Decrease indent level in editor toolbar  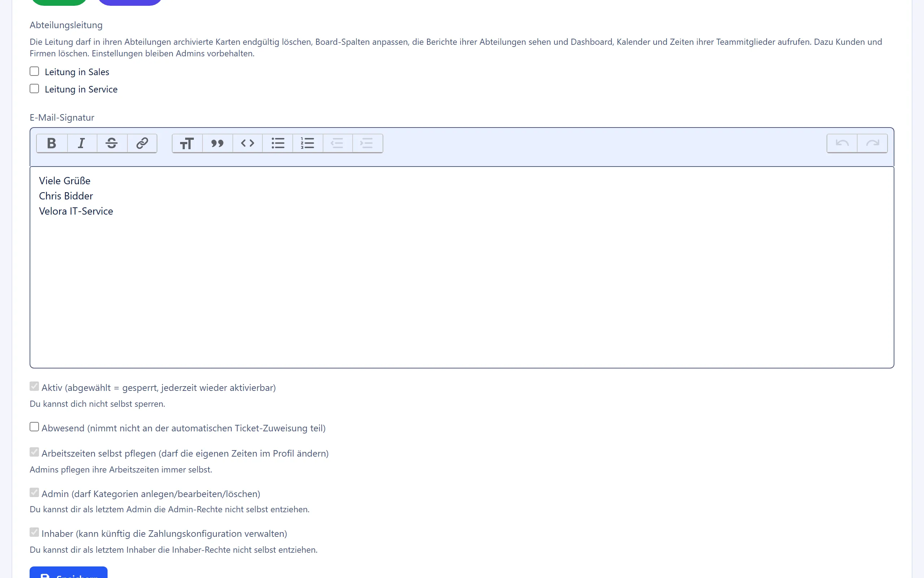pos(337,143)
